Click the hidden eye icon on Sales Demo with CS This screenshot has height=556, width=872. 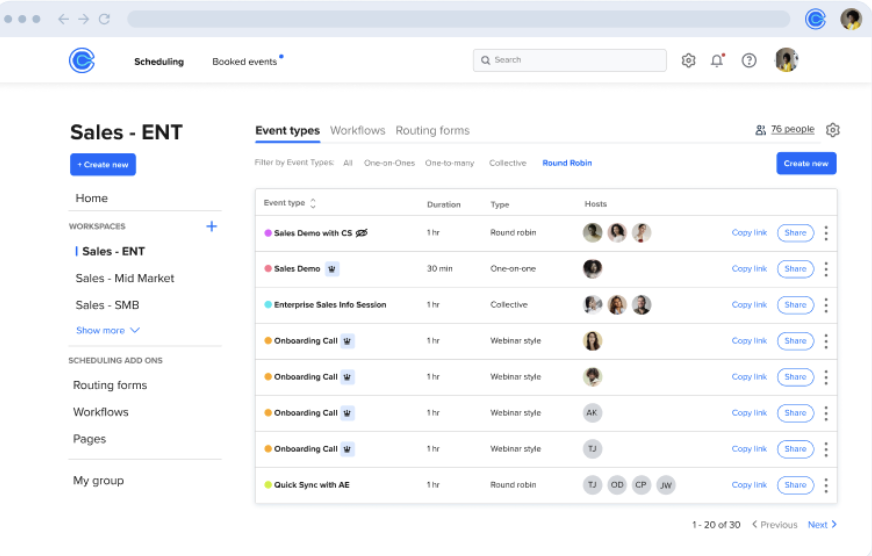coord(361,233)
